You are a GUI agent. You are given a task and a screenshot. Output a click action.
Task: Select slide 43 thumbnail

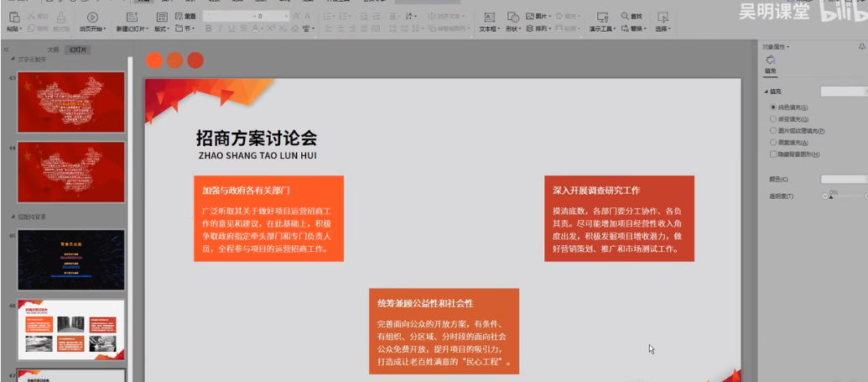(71, 102)
